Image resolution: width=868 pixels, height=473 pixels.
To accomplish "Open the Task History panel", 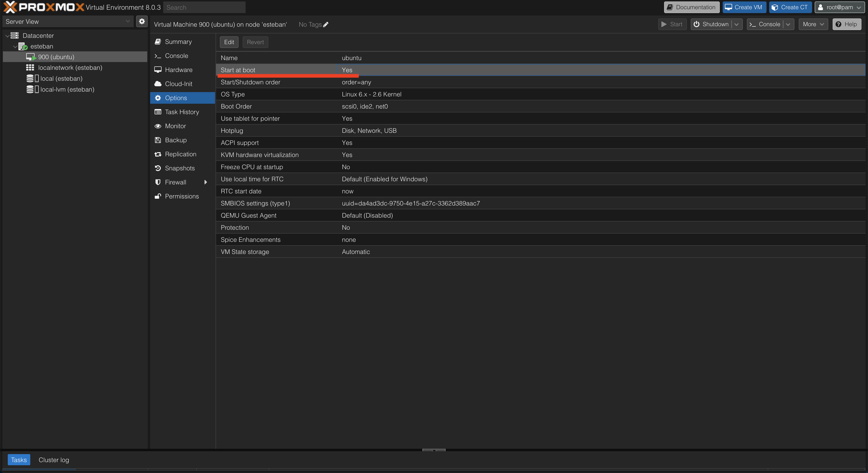I will (182, 112).
